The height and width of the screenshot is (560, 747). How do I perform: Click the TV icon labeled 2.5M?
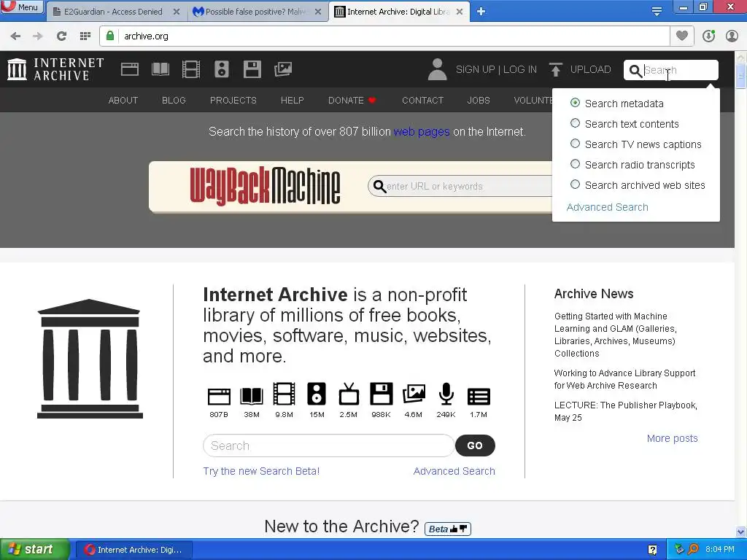[x=349, y=394]
